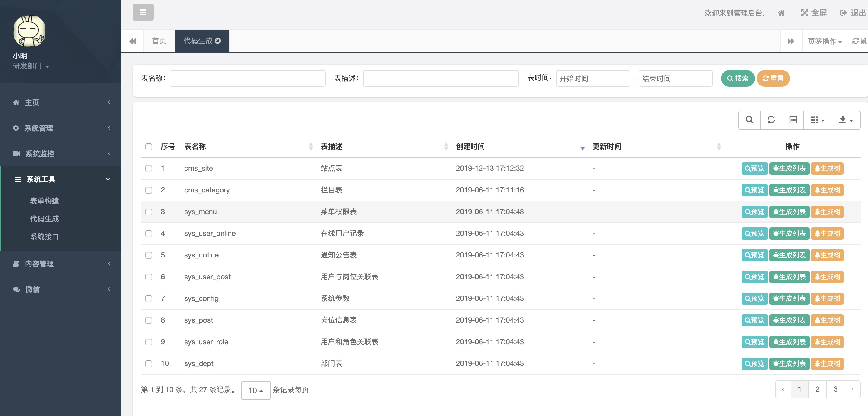Click the 表名称 input field

tap(248, 78)
